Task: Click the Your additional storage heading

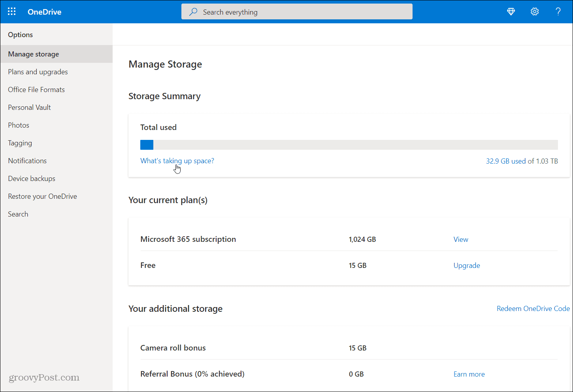Action: tap(175, 309)
